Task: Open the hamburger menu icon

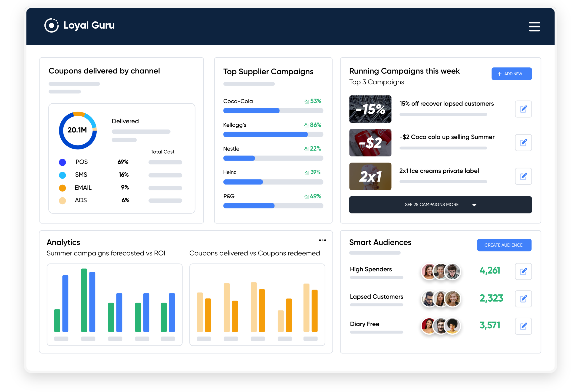Action: [x=534, y=26]
